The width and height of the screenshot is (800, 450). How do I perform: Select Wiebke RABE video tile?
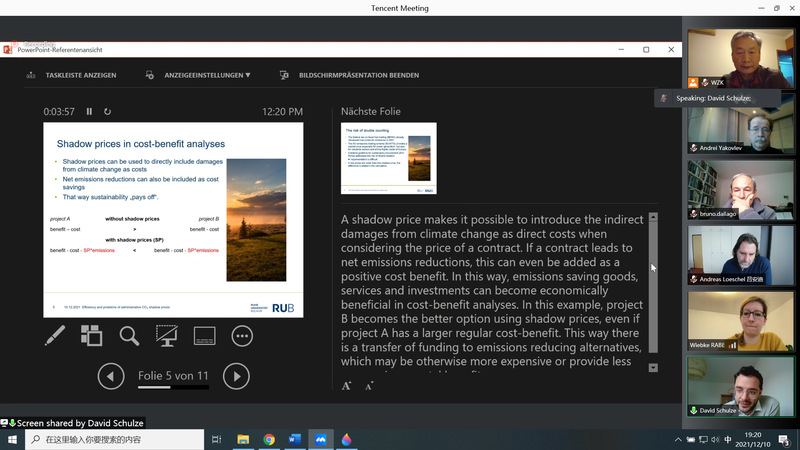741,321
